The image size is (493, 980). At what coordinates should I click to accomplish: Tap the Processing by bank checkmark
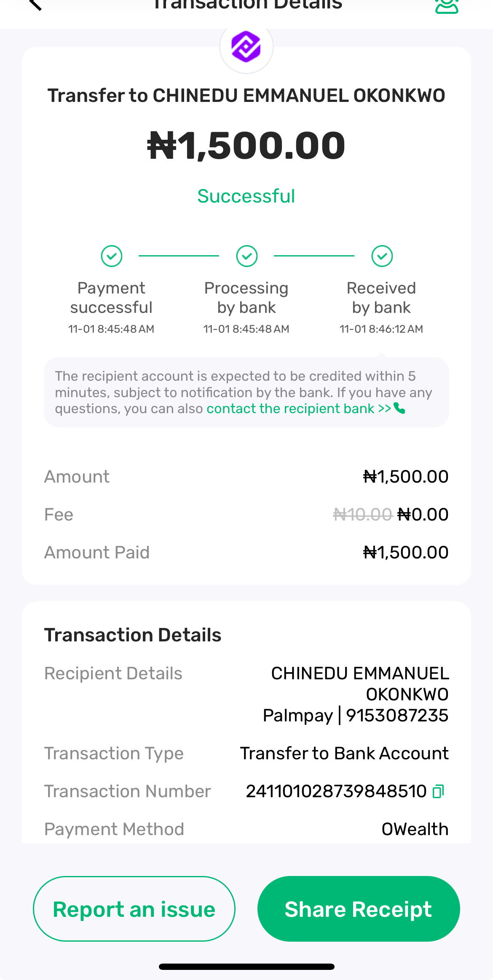pos(247,256)
